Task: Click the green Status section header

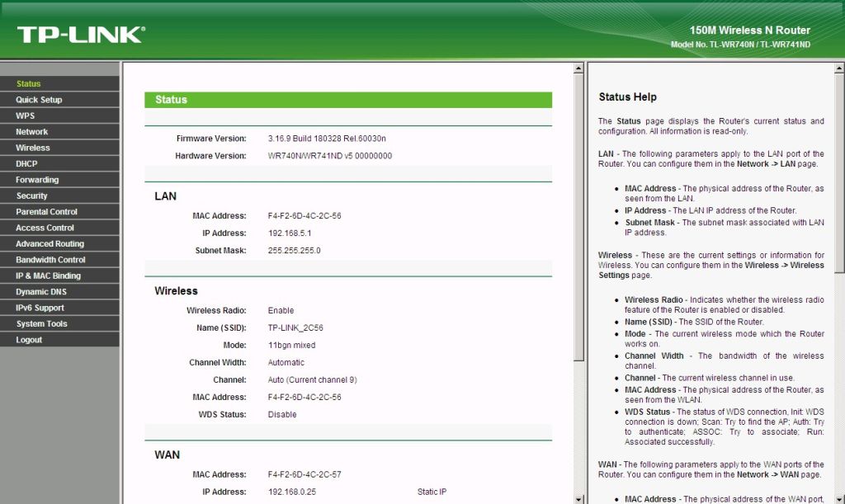Action: click(x=348, y=100)
